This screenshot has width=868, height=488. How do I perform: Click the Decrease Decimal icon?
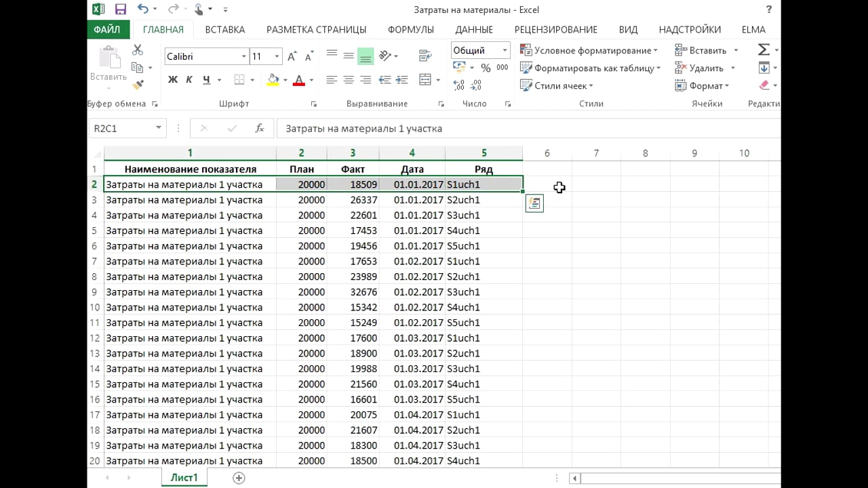477,85
